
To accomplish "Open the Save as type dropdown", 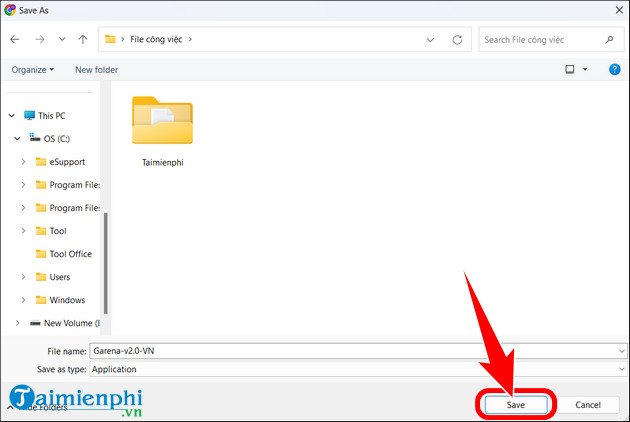I will pos(622,369).
